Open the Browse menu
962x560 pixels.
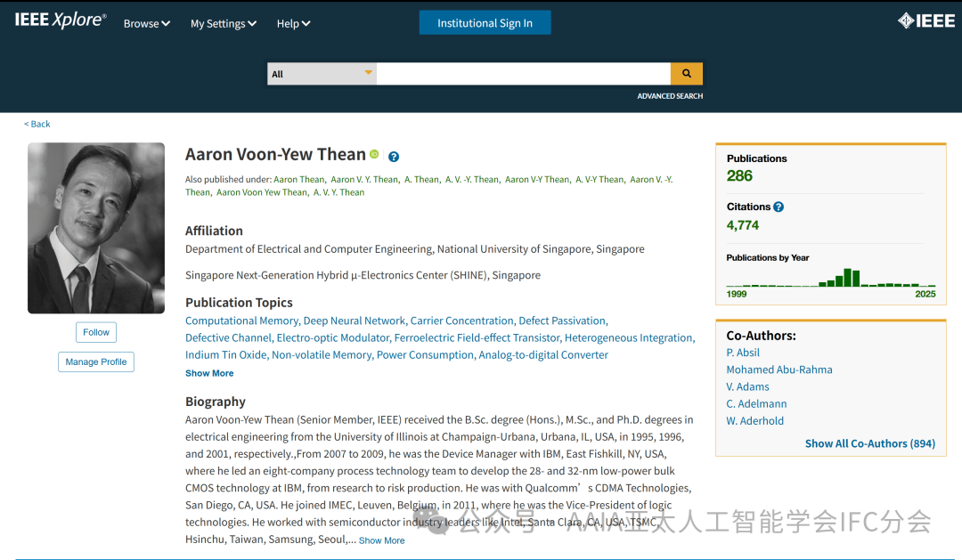click(x=146, y=24)
